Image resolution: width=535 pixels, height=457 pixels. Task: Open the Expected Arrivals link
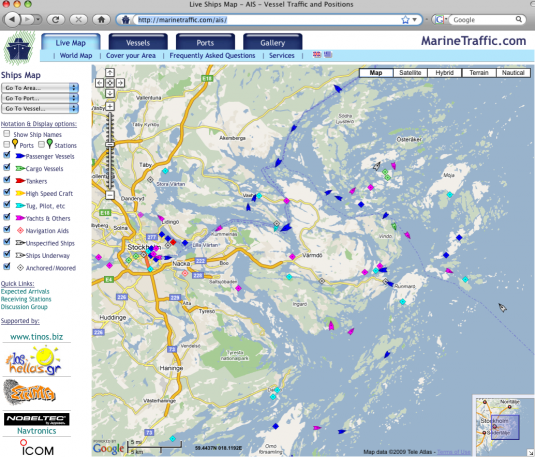25,291
